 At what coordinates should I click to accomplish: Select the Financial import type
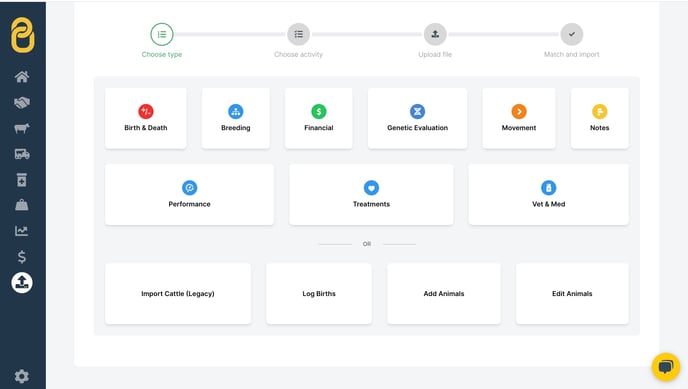click(319, 118)
